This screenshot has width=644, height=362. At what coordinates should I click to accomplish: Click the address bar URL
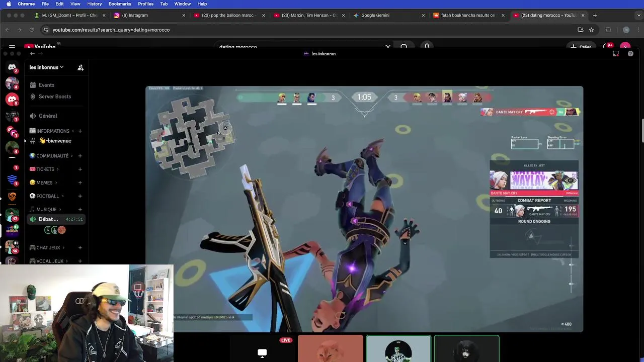point(111,30)
